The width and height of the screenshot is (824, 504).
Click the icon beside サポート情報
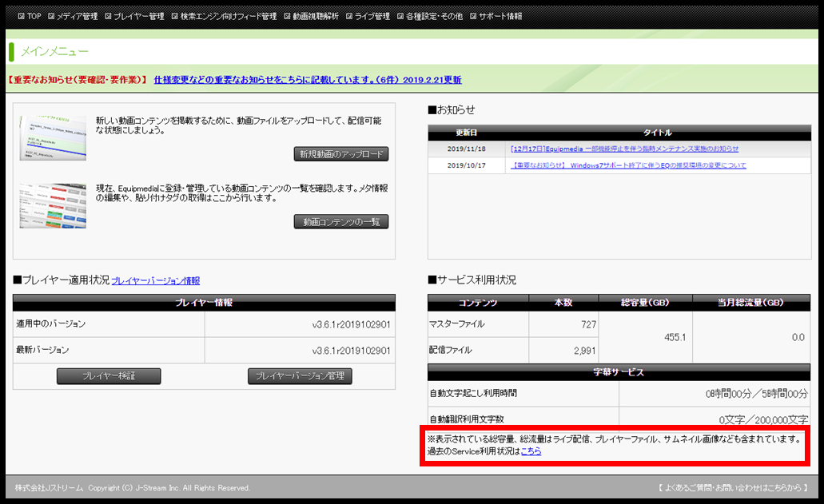[x=473, y=16]
